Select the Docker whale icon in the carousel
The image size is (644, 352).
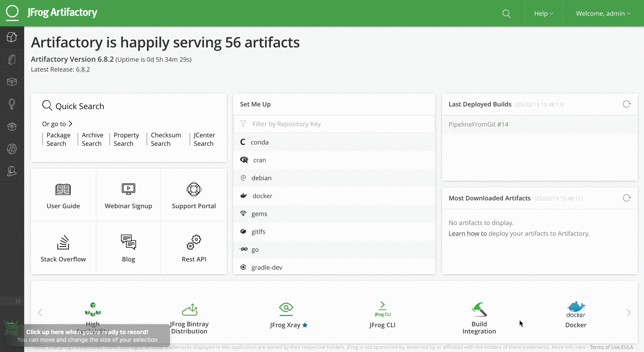[575, 309]
